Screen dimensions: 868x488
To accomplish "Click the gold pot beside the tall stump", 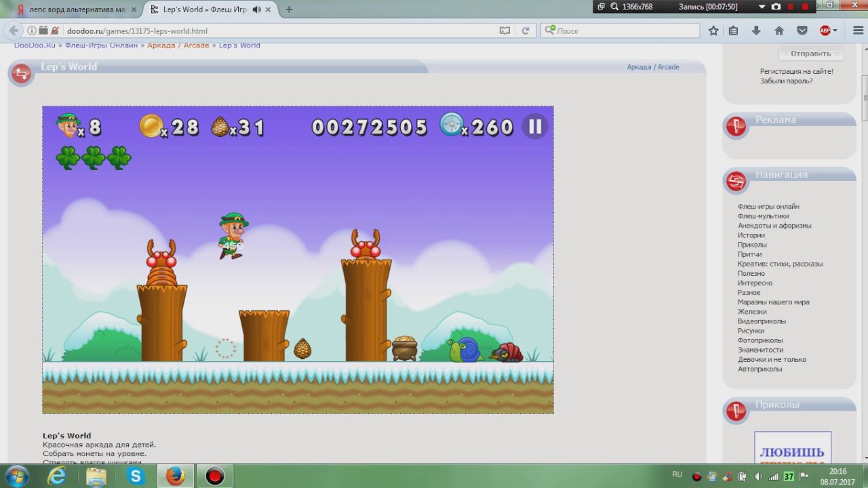I will [405, 348].
